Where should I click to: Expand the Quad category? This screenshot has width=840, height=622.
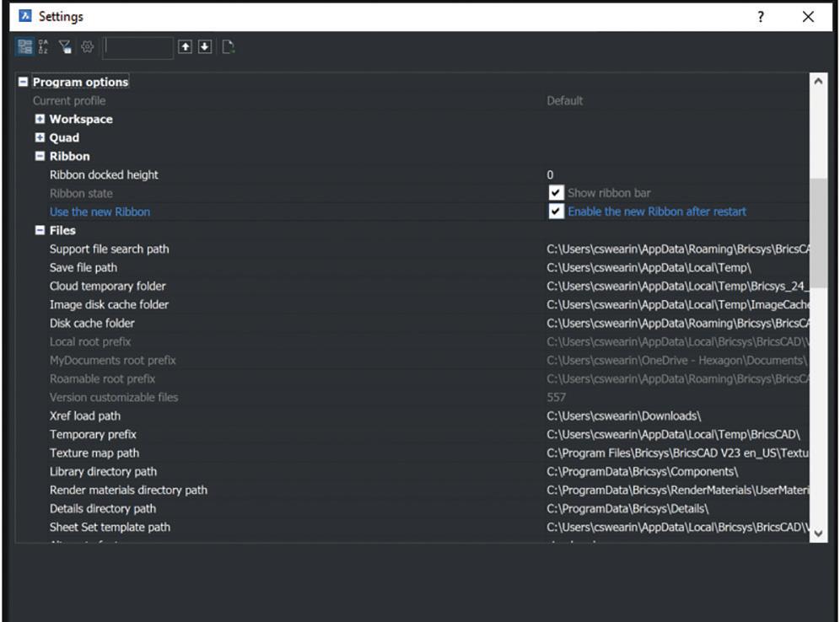pyautogui.click(x=40, y=138)
